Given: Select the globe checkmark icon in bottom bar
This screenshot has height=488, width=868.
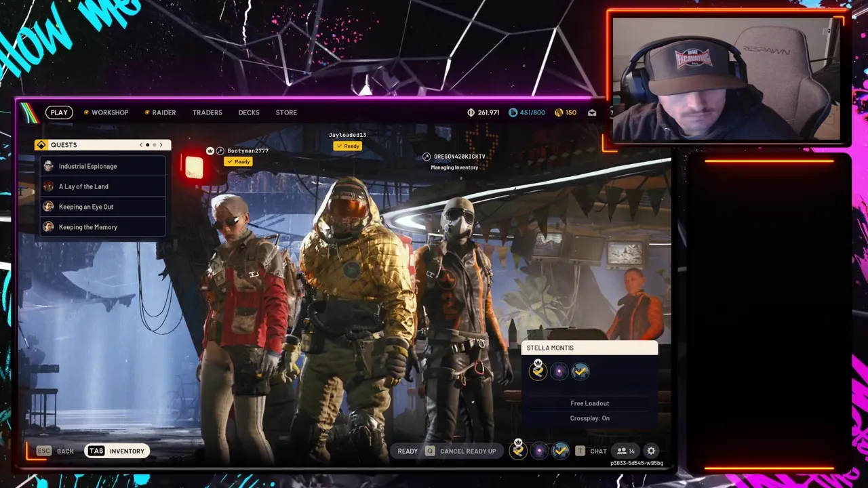Looking at the screenshot, I should (560, 451).
